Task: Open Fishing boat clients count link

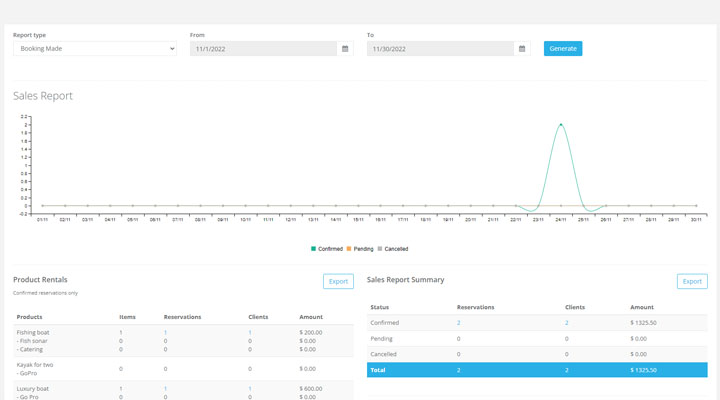Action: coord(250,332)
